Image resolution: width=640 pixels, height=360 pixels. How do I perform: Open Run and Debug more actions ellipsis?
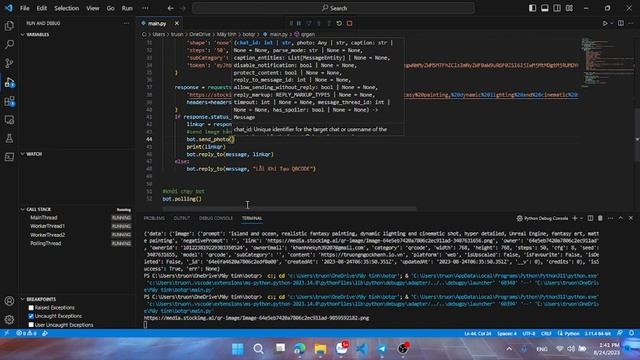[x=126, y=24]
